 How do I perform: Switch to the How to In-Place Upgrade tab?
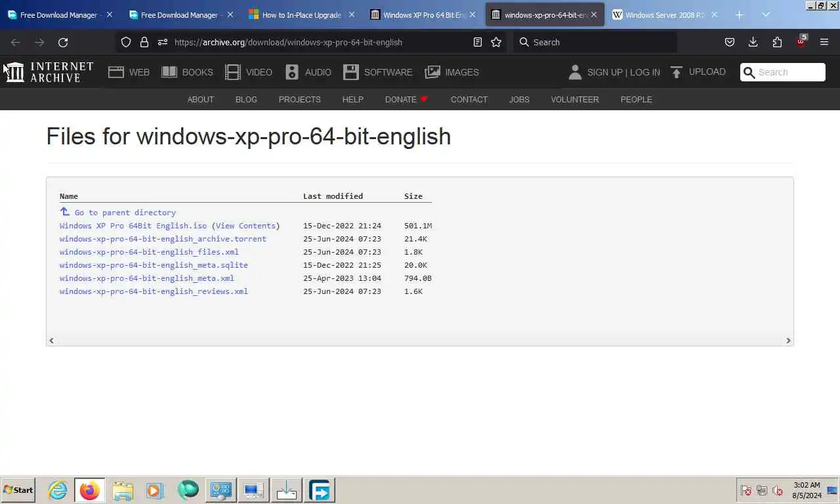[x=301, y=14]
